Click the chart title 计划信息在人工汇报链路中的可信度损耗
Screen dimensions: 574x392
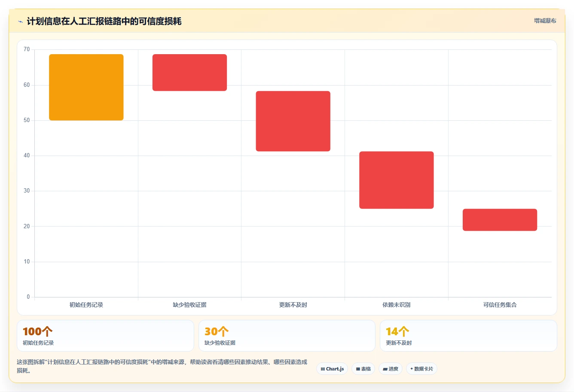coord(104,21)
